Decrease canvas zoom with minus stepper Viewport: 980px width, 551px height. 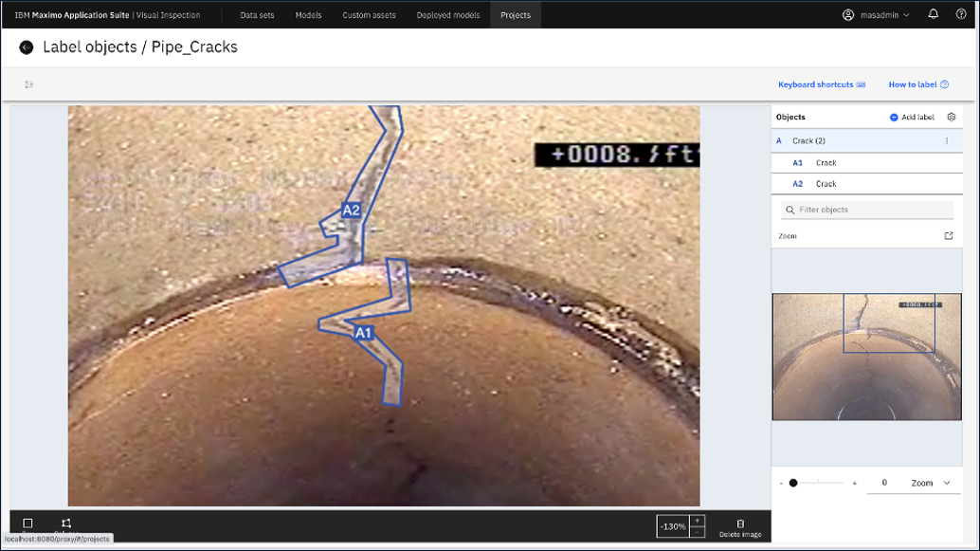(x=698, y=532)
